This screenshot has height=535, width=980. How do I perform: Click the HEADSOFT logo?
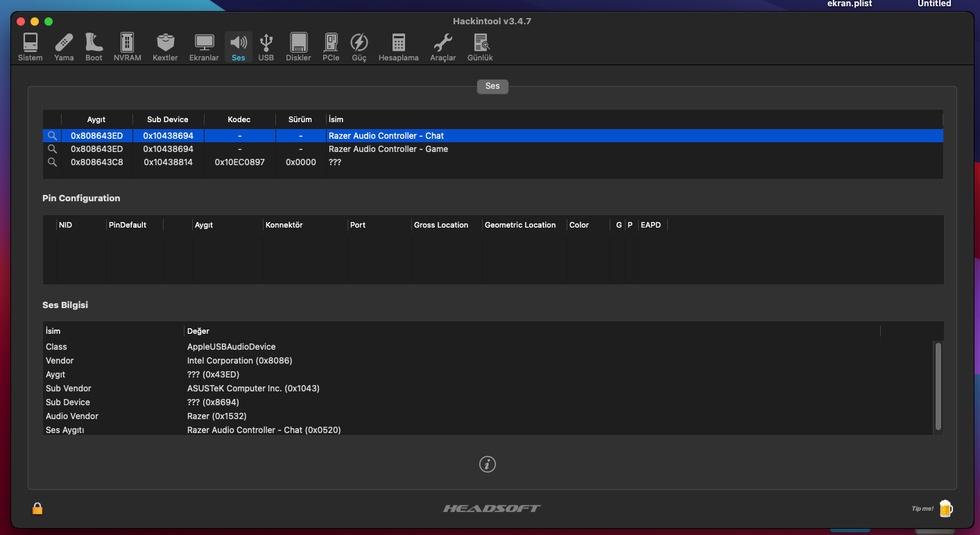(492, 509)
